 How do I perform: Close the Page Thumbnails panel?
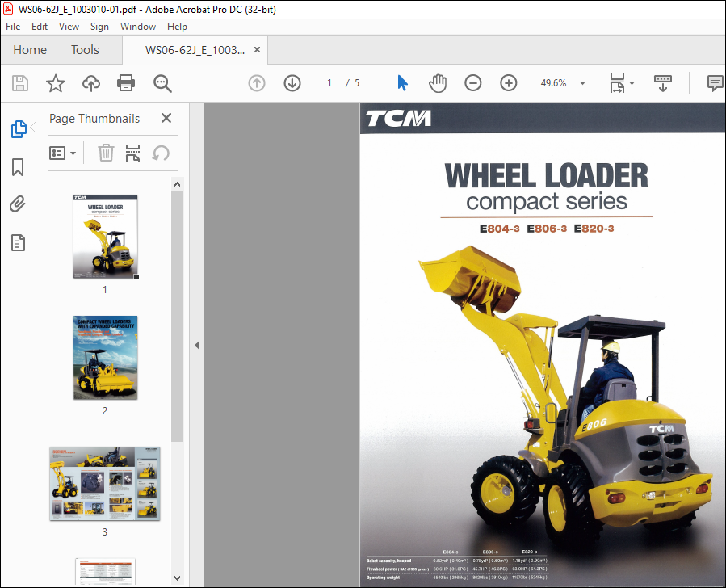point(166,118)
